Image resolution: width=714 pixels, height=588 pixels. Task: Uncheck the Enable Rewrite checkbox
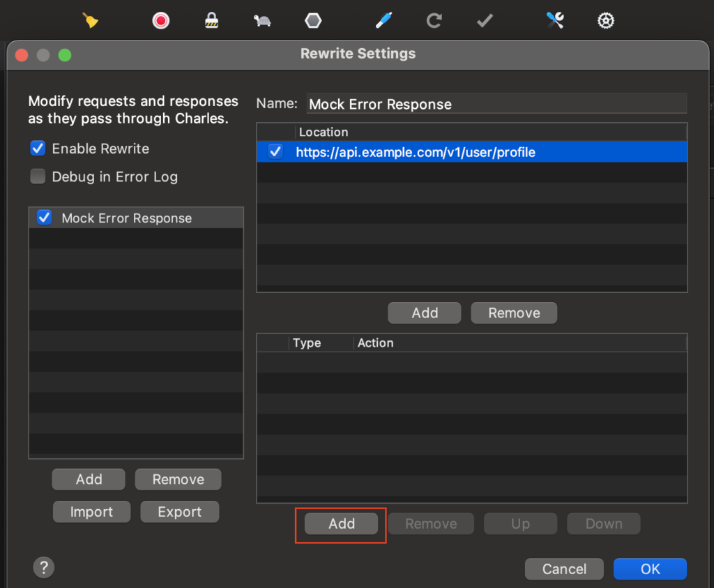point(38,149)
